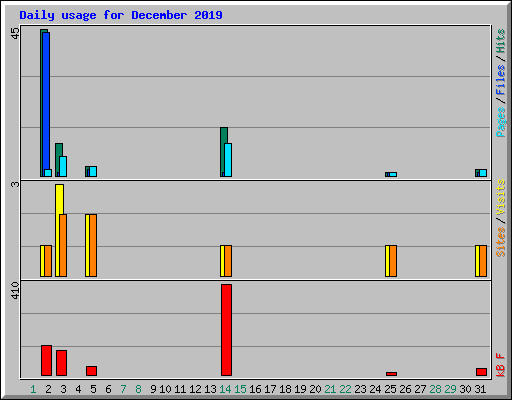Click day label "27" on the x-axis
The height and width of the screenshot is (400, 512).
point(420,389)
